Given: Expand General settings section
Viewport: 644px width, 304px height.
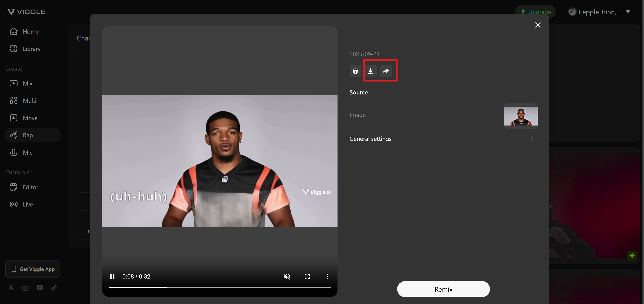Looking at the screenshot, I should coord(443,139).
